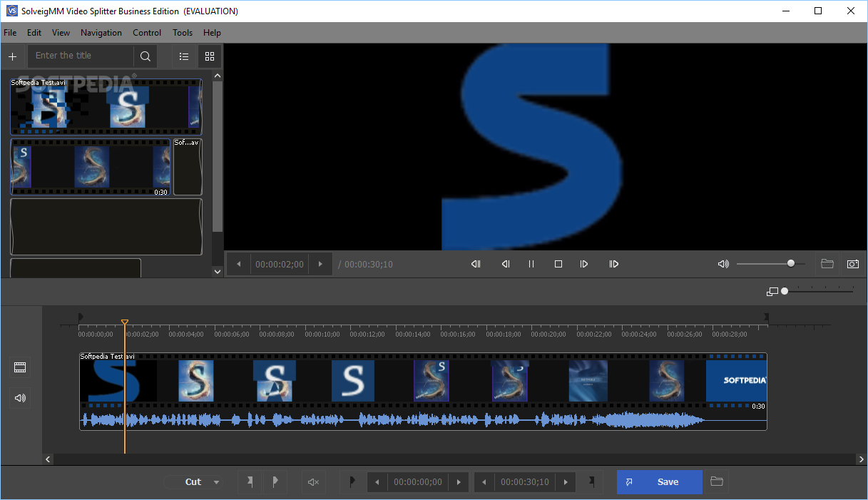
Task: Toggle audio silence for the fragment
Action: [x=313, y=482]
